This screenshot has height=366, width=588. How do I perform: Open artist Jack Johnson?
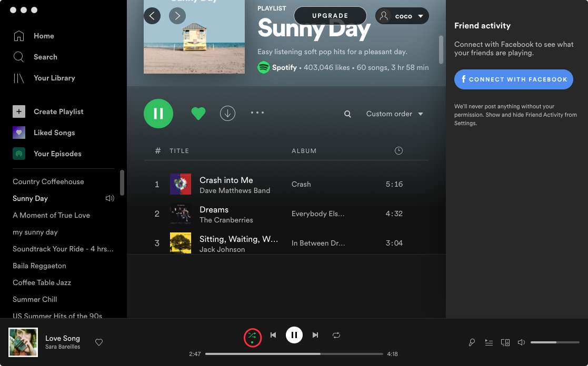[222, 249]
